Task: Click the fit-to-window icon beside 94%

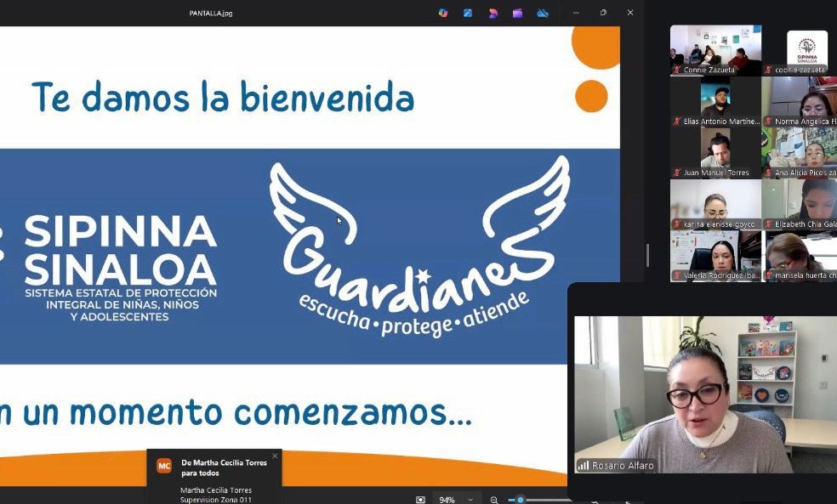Action: tap(420, 500)
